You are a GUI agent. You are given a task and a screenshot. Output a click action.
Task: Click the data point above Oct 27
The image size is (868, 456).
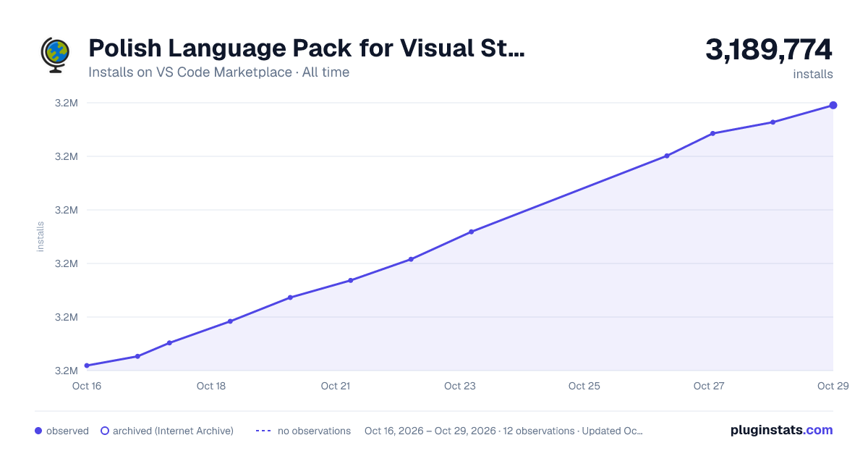[x=712, y=133]
